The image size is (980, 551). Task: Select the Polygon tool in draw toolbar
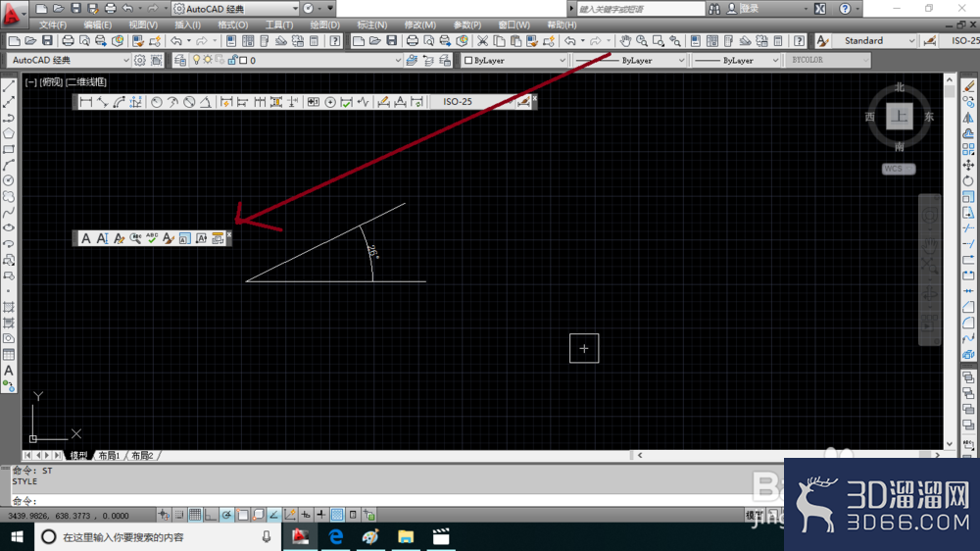point(9,133)
